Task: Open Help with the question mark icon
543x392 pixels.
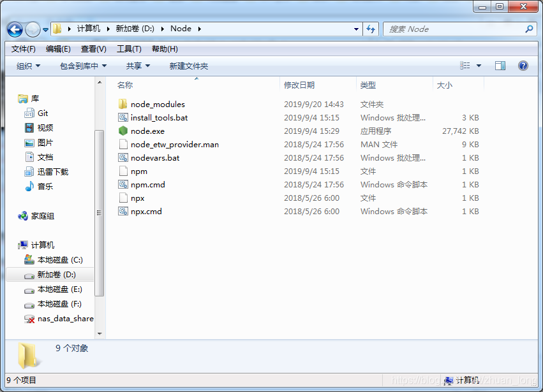Action: (523, 66)
